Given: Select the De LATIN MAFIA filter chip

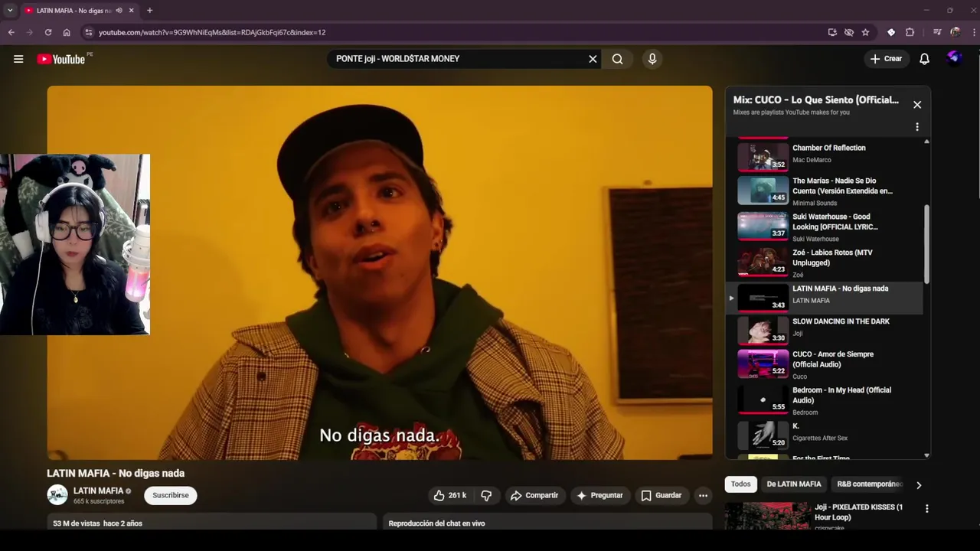Looking at the screenshot, I should click(x=794, y=484).
